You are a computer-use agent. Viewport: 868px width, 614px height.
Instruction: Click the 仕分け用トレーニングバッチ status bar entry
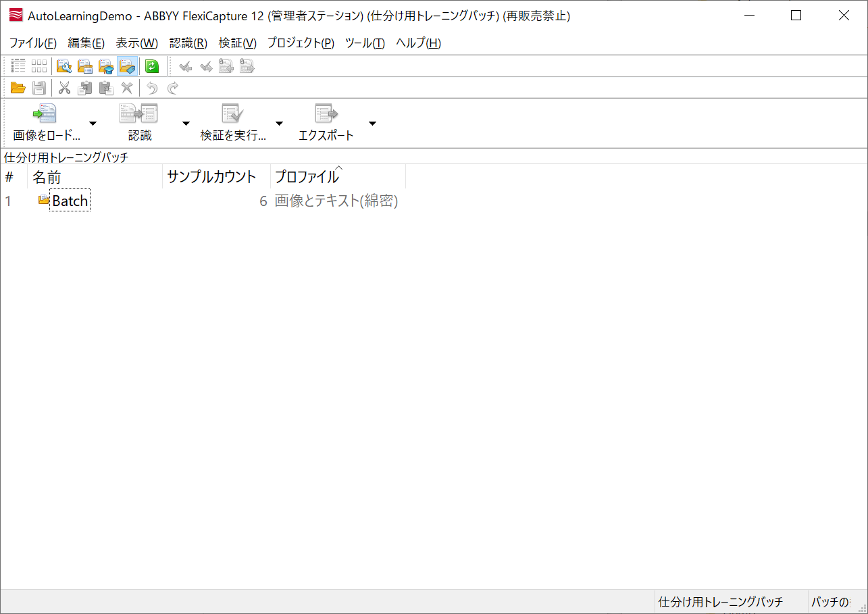720,602
